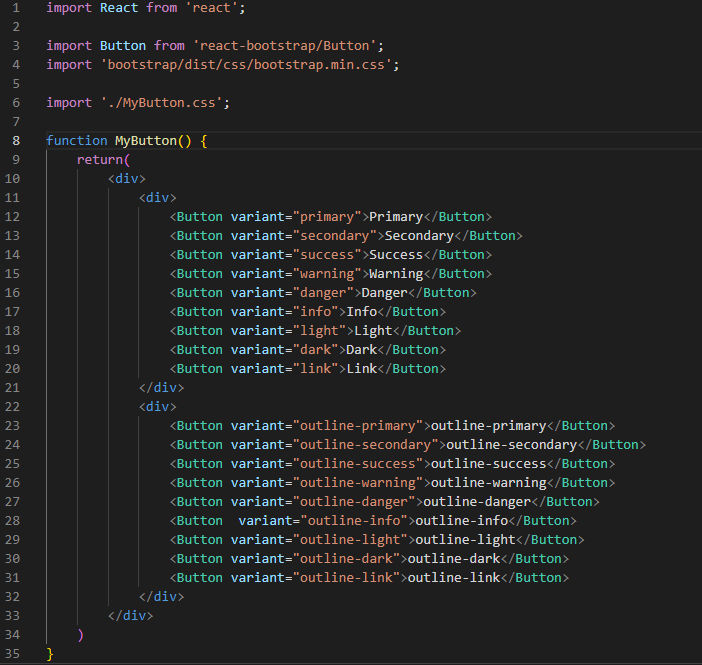Click the closing parenthesis on line 34
The width and height of the screenshot is (702, 665).
pyautogui.click(x=80, y=635)
